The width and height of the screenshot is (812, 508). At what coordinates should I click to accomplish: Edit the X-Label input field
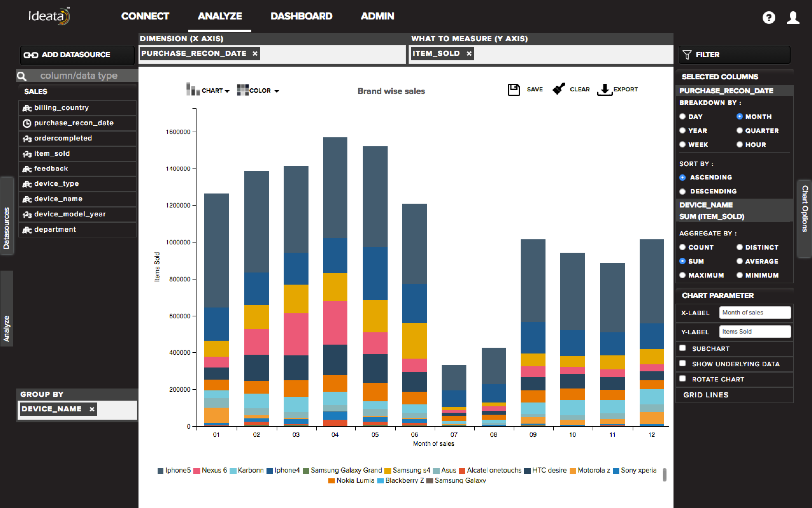point(755,313)
